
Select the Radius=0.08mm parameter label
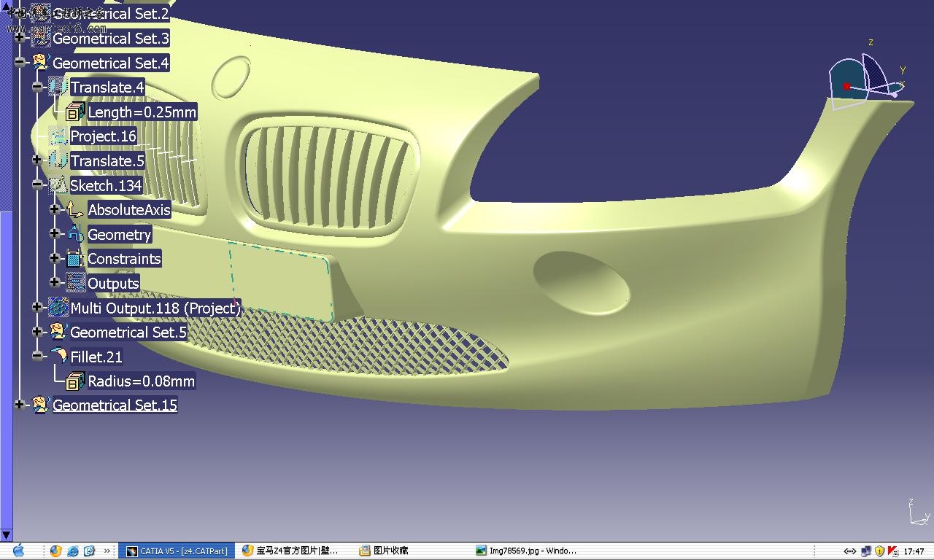[x=142, y=381]
